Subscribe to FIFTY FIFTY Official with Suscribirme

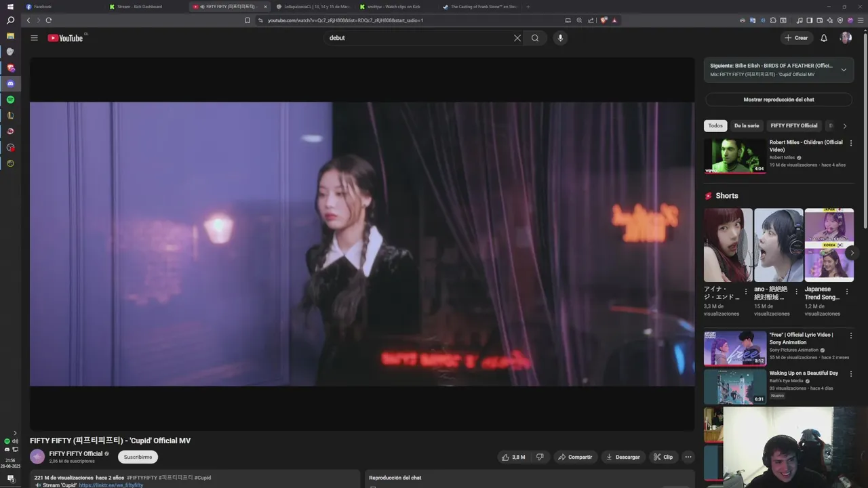(138, 457)
